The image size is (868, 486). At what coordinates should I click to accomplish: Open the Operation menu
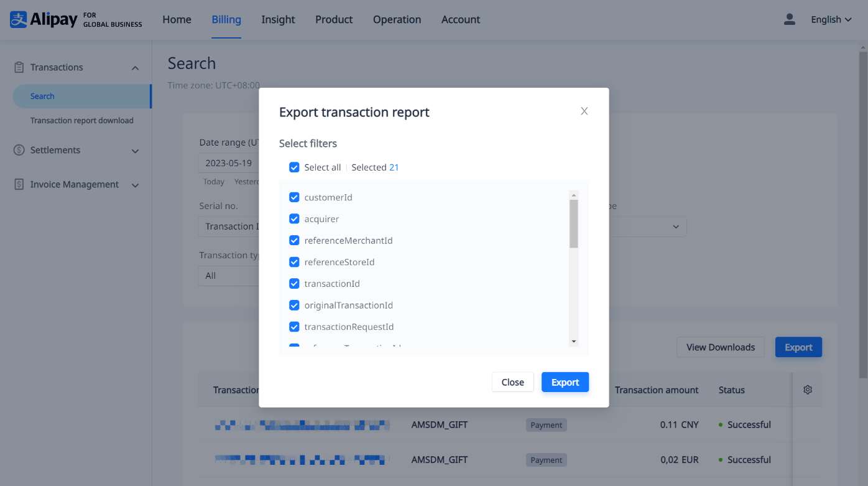coord(397,19)
